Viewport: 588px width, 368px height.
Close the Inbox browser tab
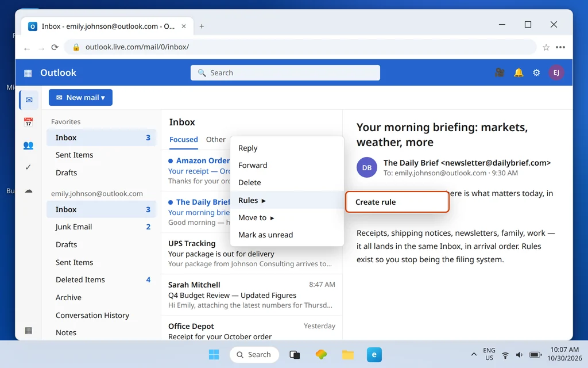184,26
